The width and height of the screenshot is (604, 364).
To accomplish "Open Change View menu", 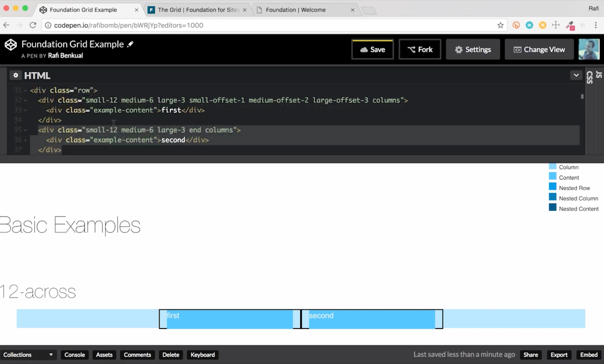I will click(x=539, y=49).
